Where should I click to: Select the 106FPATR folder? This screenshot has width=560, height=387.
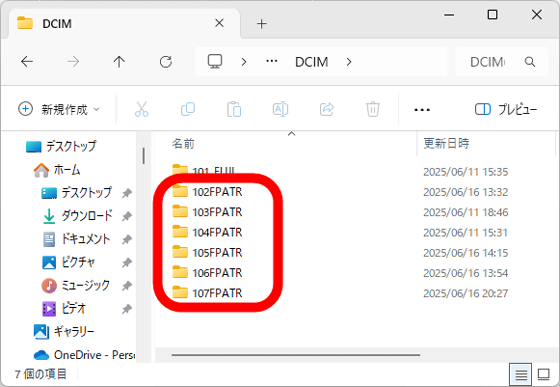coord(217,273)
